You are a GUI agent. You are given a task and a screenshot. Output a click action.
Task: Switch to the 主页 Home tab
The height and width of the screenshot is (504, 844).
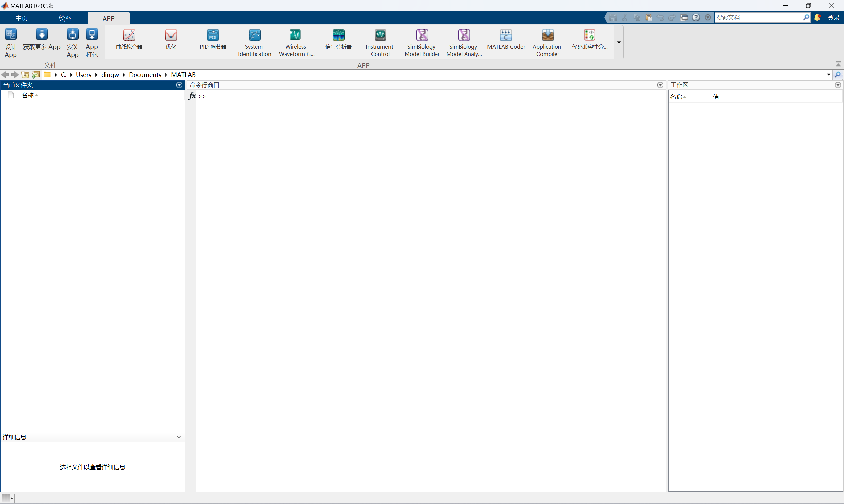coord(22,18)
